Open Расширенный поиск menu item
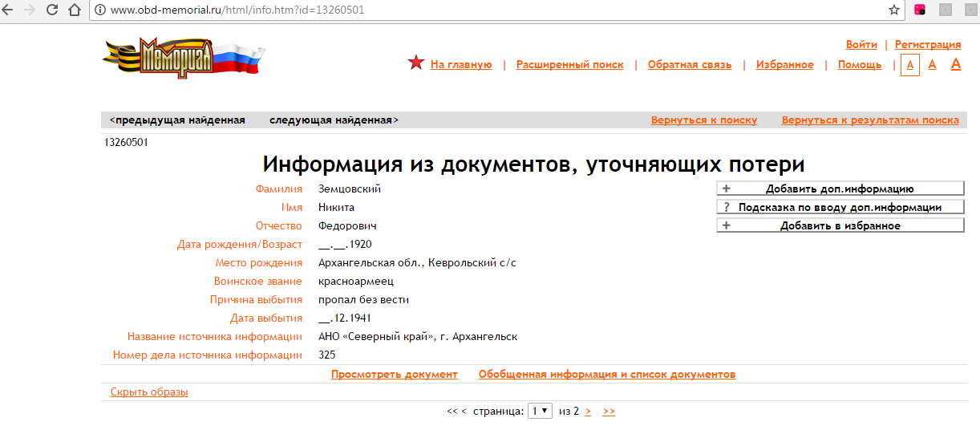 coord(570,65)
